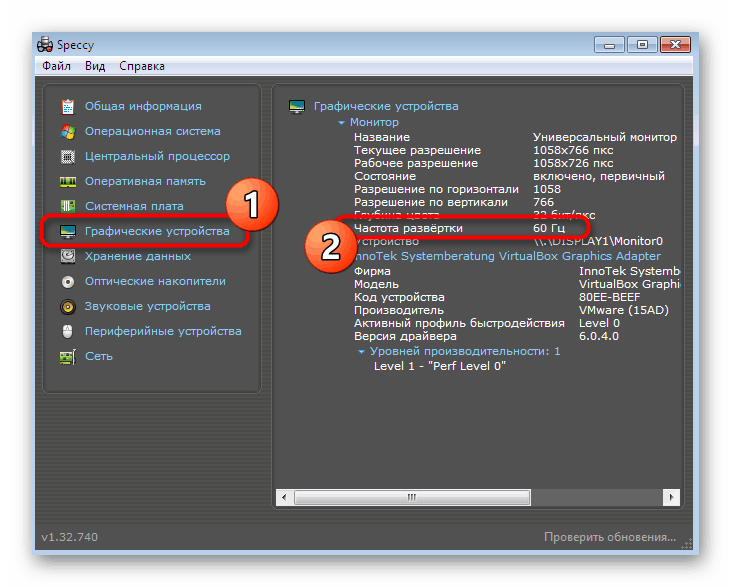731x587 pixels.
Task: Click Уровней производительности: 1 heading
Action: pos(465,352)
